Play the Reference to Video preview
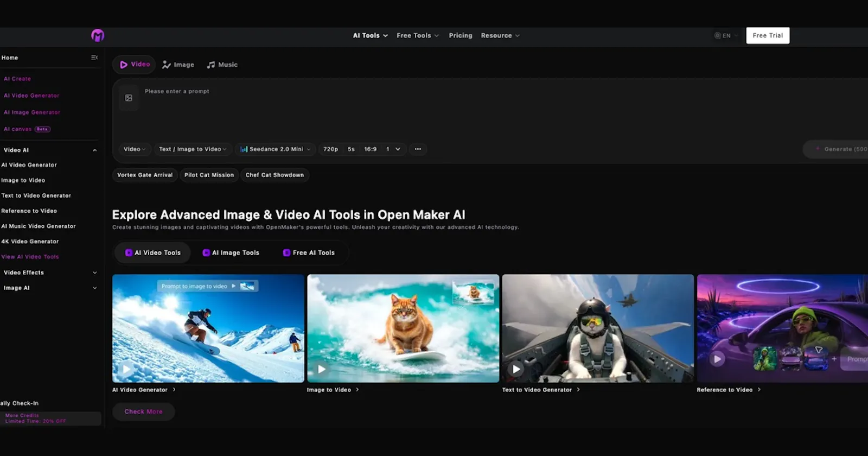 pyautogui.click(x=717, y=359)
